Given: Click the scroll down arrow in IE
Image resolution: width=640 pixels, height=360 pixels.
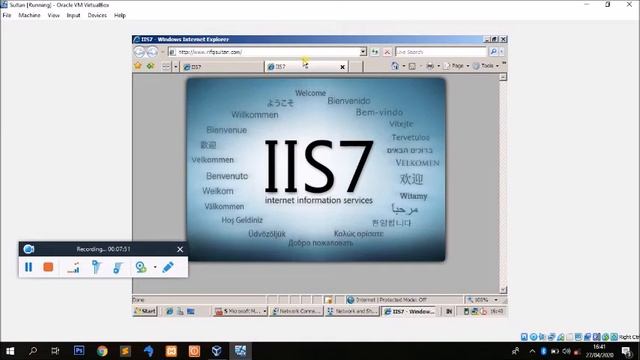Looking at the screenshot, I should 503,289.
